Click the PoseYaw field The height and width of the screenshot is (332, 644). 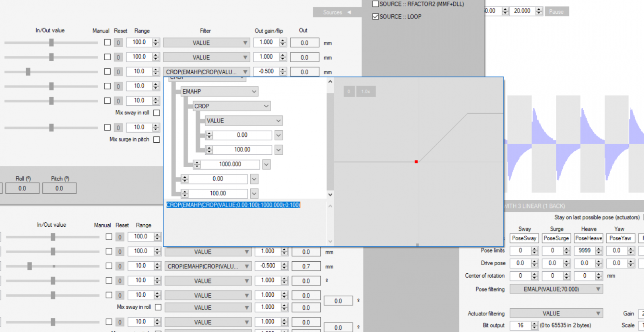click(620, 238)
